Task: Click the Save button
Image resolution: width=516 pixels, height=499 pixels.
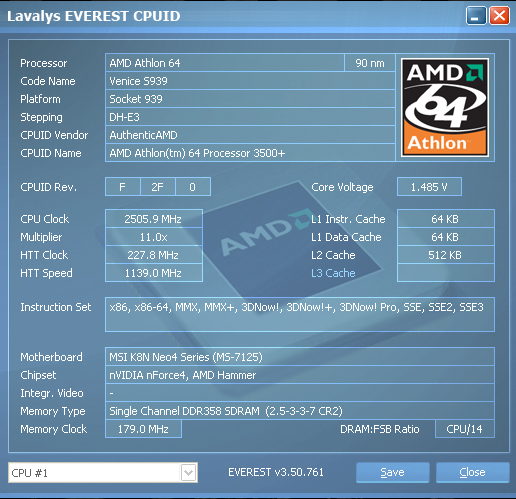Action: (x=392, y=472)
